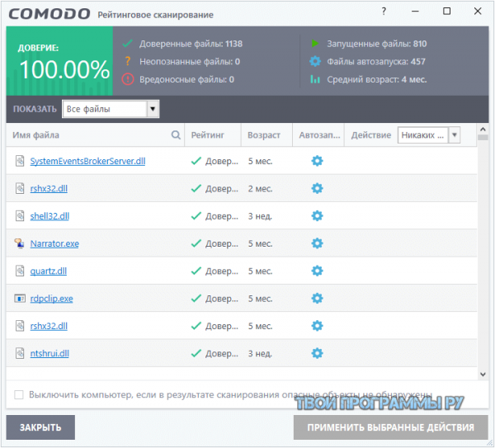Open the ntshrui.dll file link
The image size is (495, 448).
pos(49,353)
